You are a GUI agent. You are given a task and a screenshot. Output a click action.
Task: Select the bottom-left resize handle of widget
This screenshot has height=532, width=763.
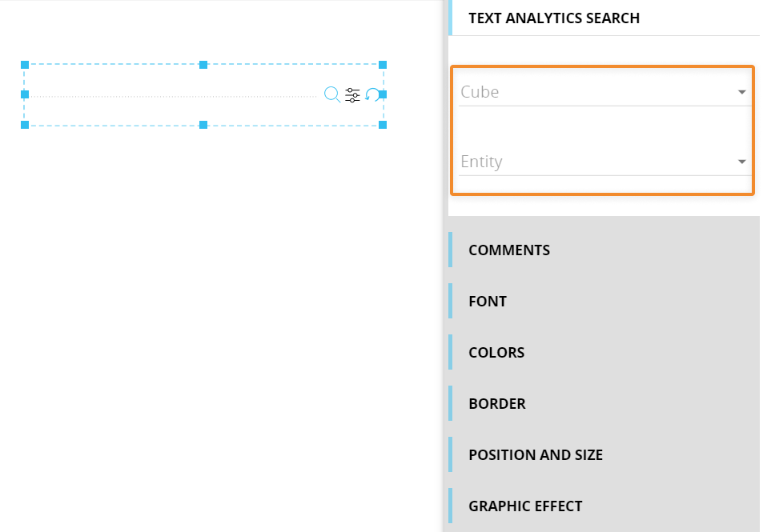[25, 125]
